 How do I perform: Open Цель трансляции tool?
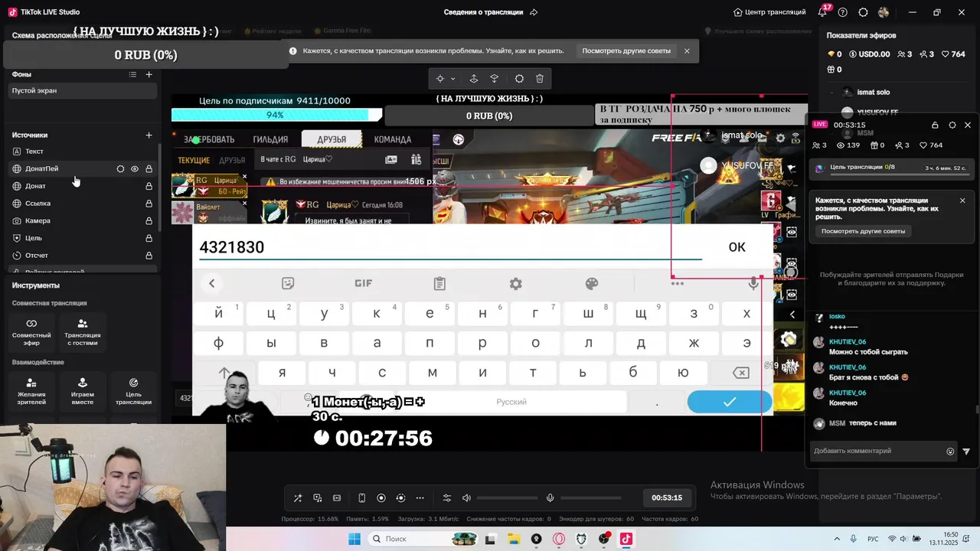coord(133,390)
